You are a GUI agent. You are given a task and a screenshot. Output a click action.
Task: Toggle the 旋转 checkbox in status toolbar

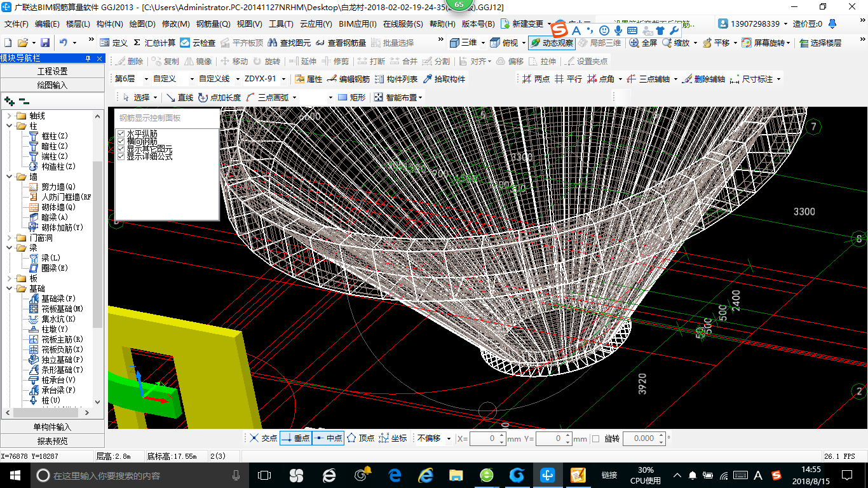coord(595,438)
